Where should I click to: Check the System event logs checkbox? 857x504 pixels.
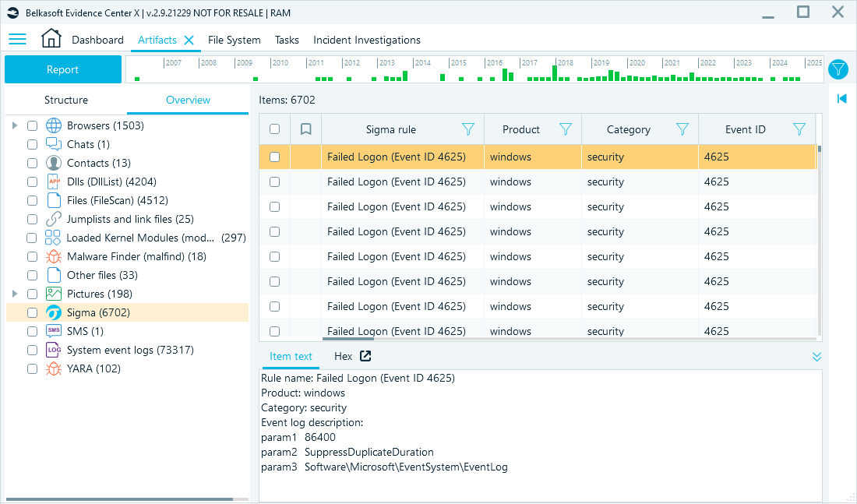tap(31, 350)
